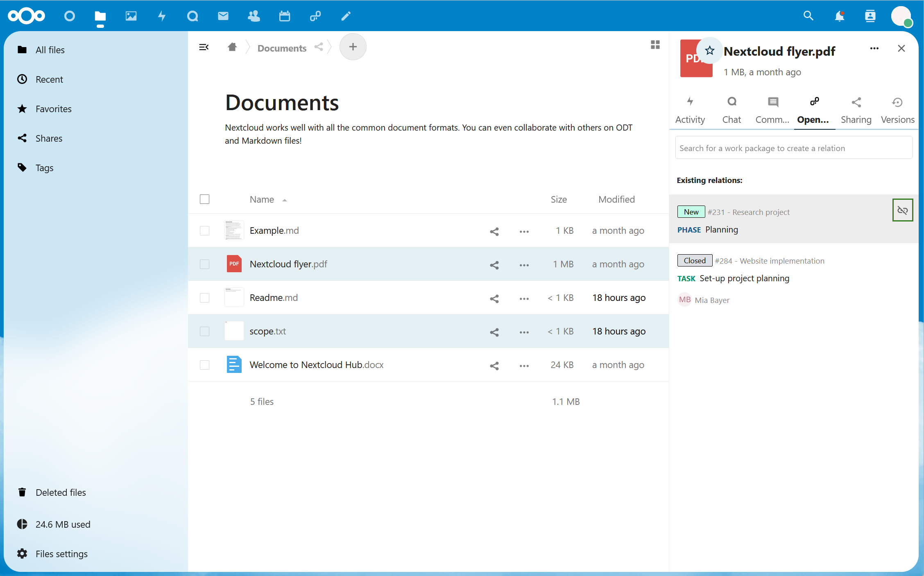924x576 pixels.
Task: Open the Calendar app
Action: [x=284, y=16]
